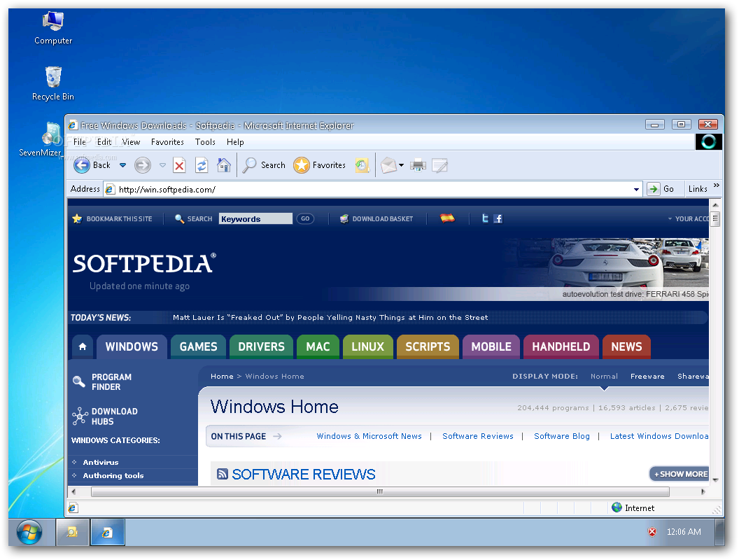Open Windows & Microsoft News link
The width and height of the screenshot is (739, 560).
tap(369, 436)
